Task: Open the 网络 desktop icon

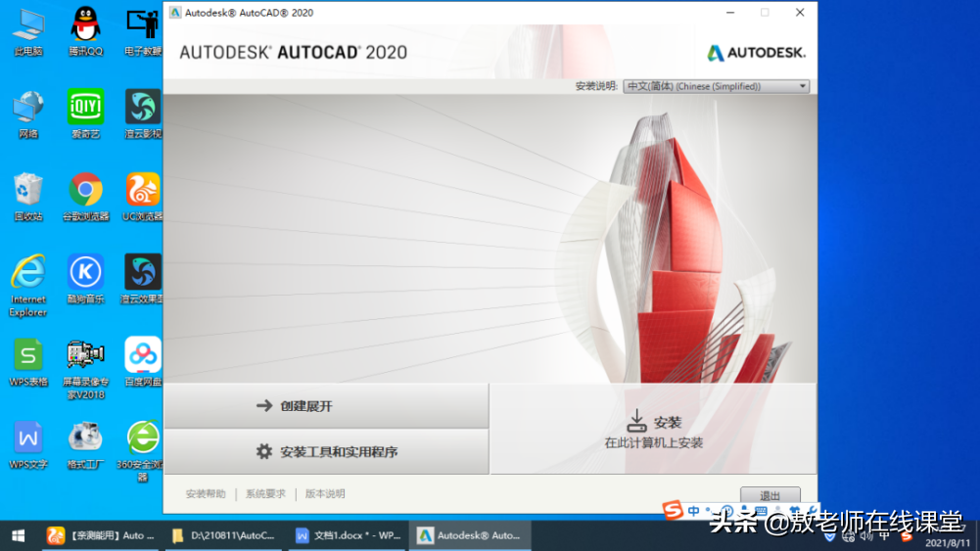Action: point(28,115)
